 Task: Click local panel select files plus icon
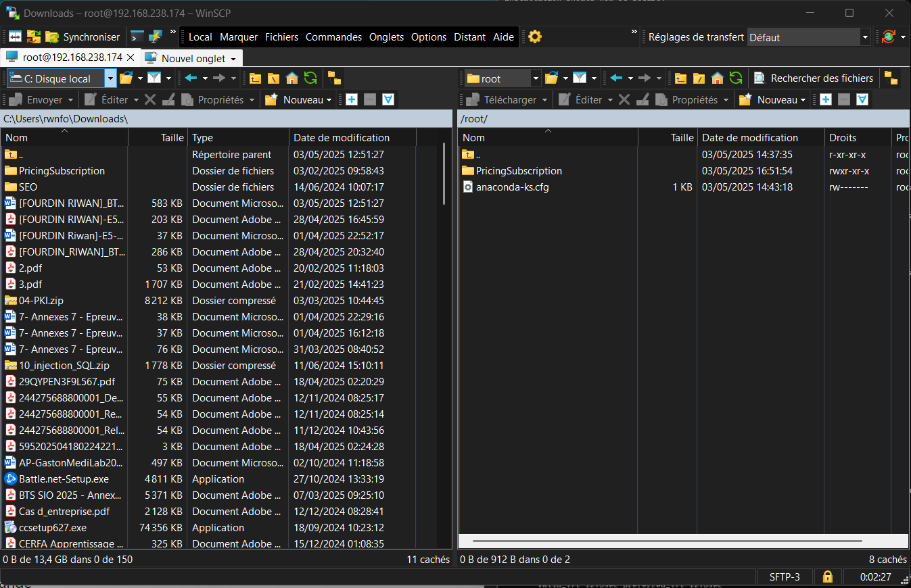click(x=352, y=100)
